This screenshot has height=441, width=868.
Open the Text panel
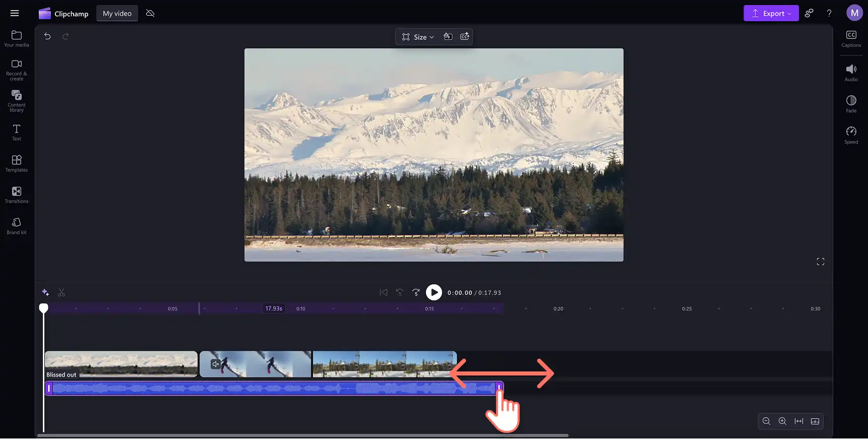[17, 133]
